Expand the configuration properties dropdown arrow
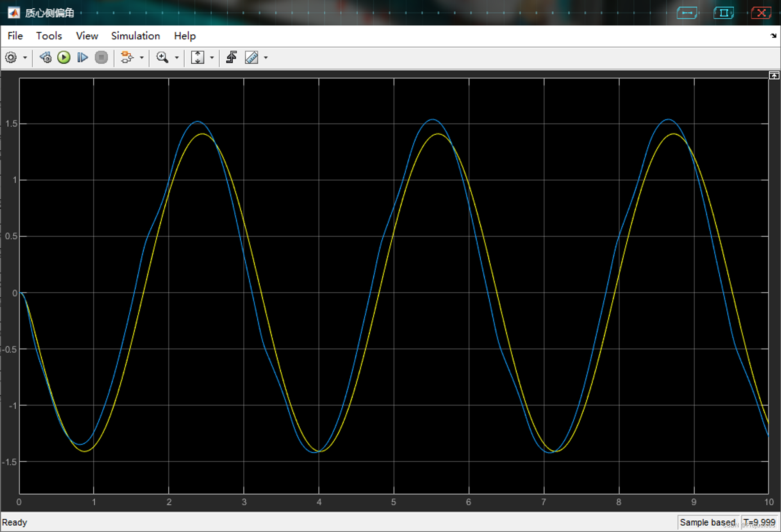 point(25,58)
